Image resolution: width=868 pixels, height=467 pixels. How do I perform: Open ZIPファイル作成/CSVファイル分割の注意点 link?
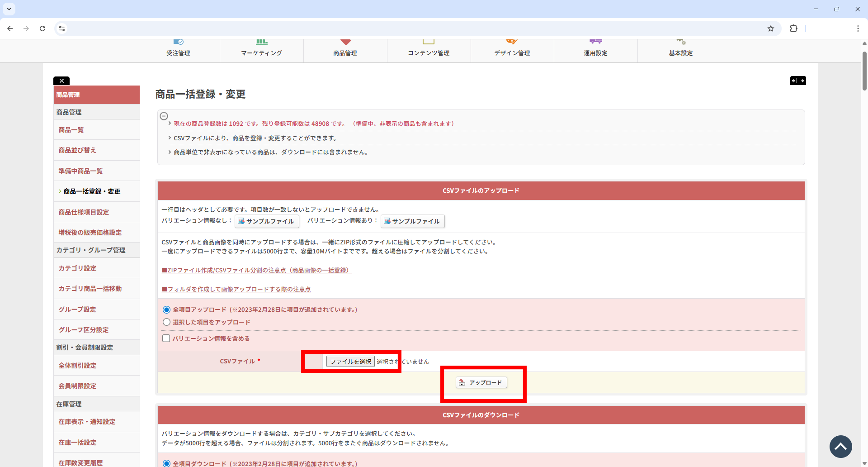256,270
